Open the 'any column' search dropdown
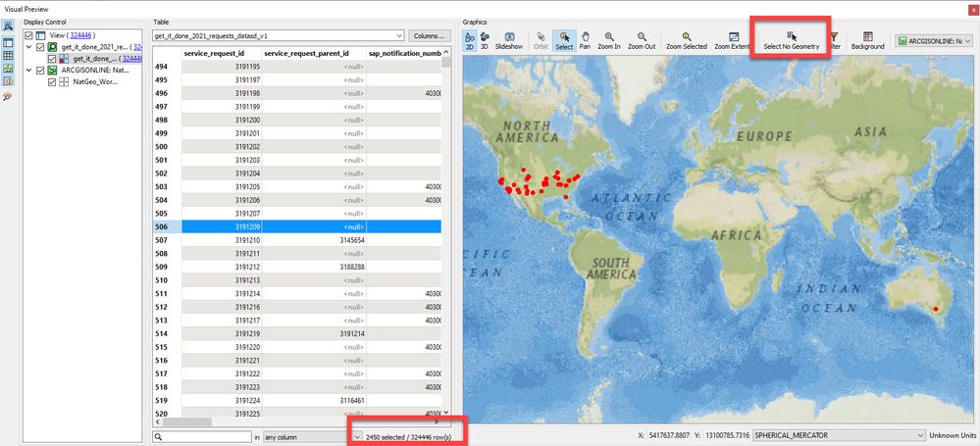 312,436
